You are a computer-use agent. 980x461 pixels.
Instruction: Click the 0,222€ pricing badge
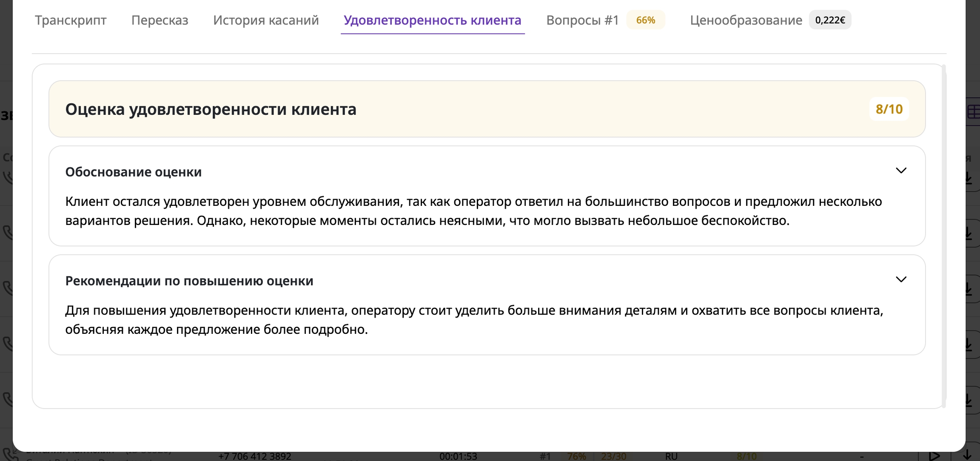click(x=830, y=20)
